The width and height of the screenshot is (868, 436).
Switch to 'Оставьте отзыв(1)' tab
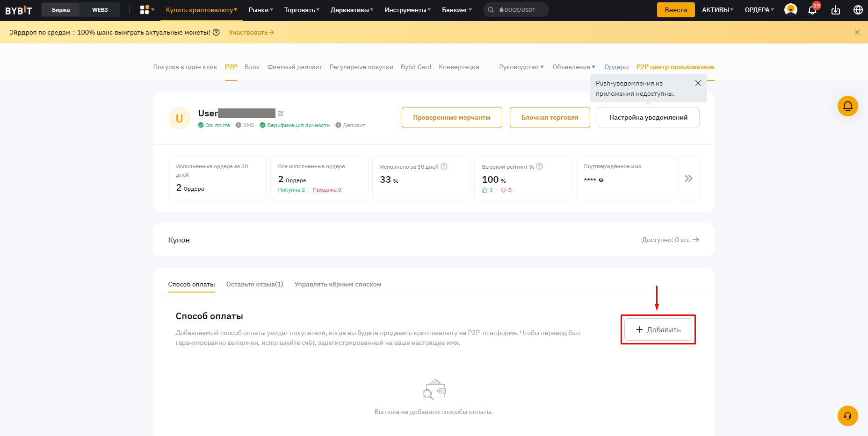point(255,284)
